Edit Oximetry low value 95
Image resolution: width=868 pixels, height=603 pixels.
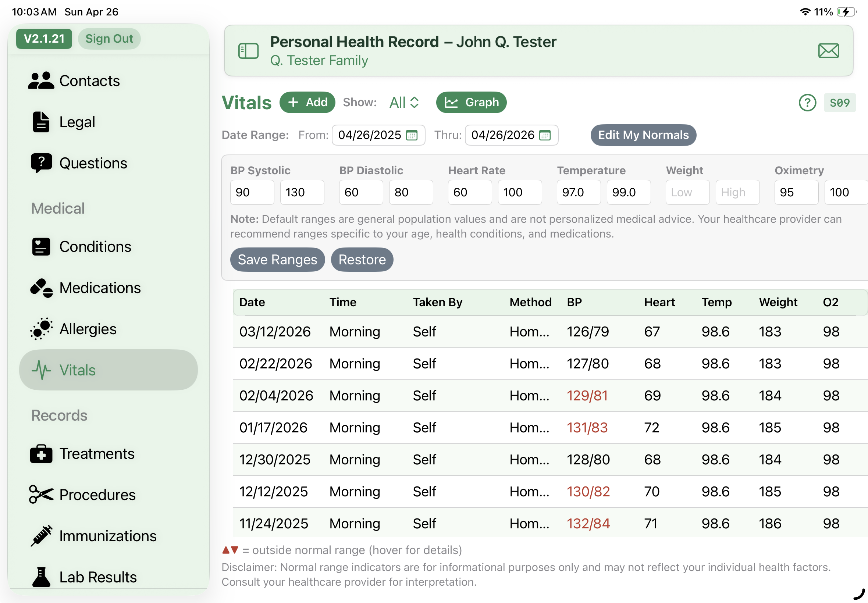796,192
